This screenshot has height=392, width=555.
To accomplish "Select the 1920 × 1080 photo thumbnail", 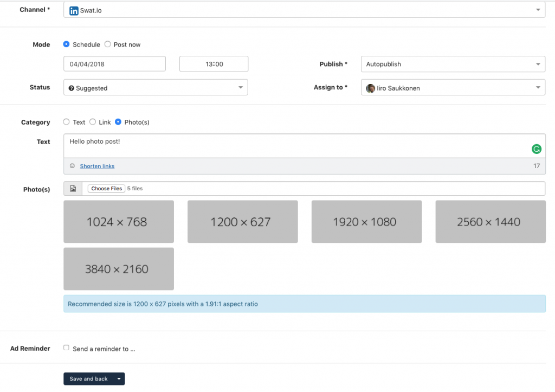I will [367, 222].
